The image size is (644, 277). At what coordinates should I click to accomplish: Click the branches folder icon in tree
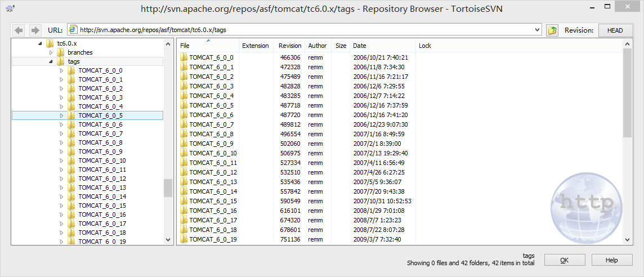pos(60,52)
